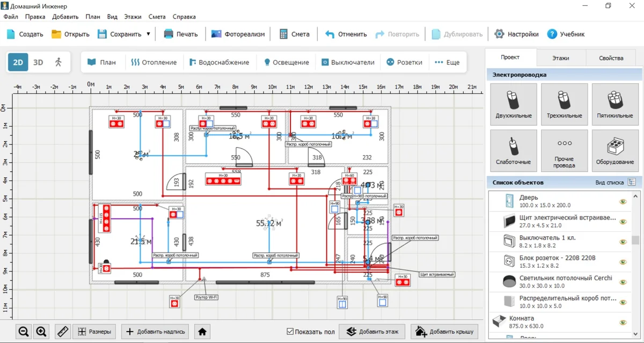Toggle visibility of the Комната 875.0 x 630.0

coord(623,323)
